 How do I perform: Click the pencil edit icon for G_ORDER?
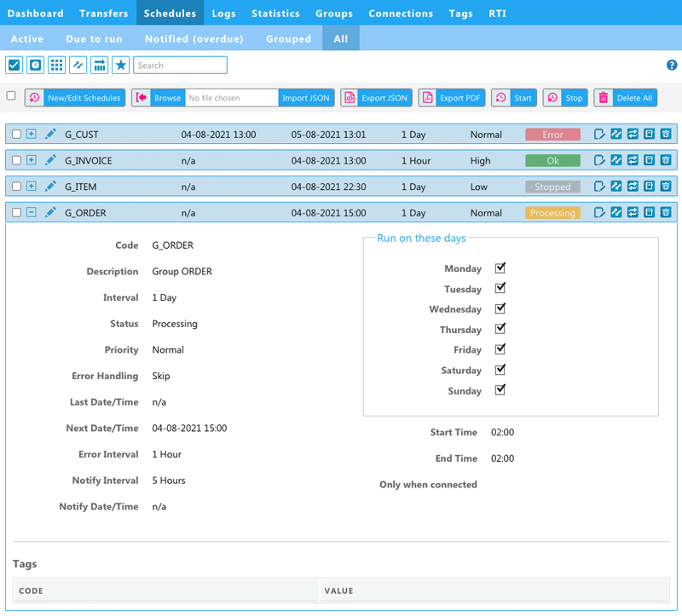point(50,212)
